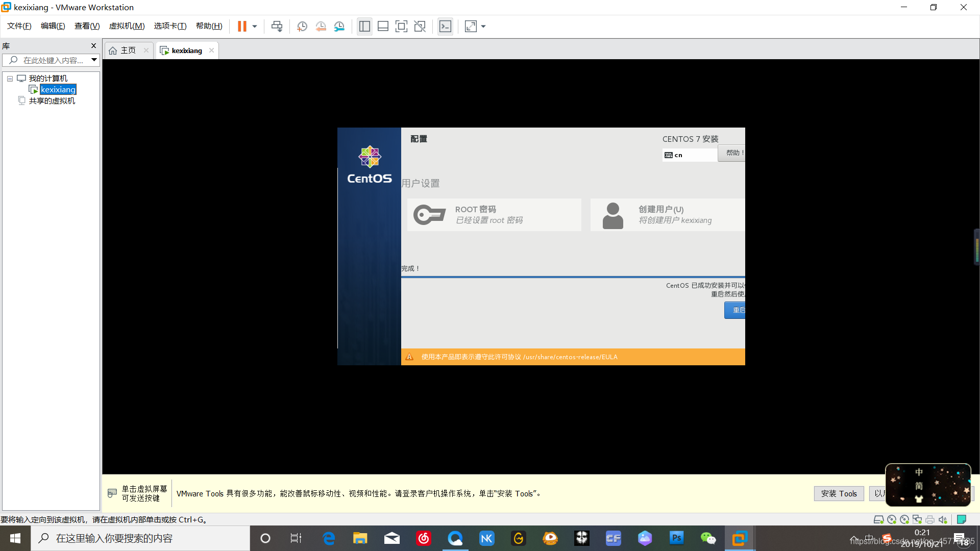Toggle the thumbnail bar view icon
This screenshot has height=551, width=980.
coord(383,26)
